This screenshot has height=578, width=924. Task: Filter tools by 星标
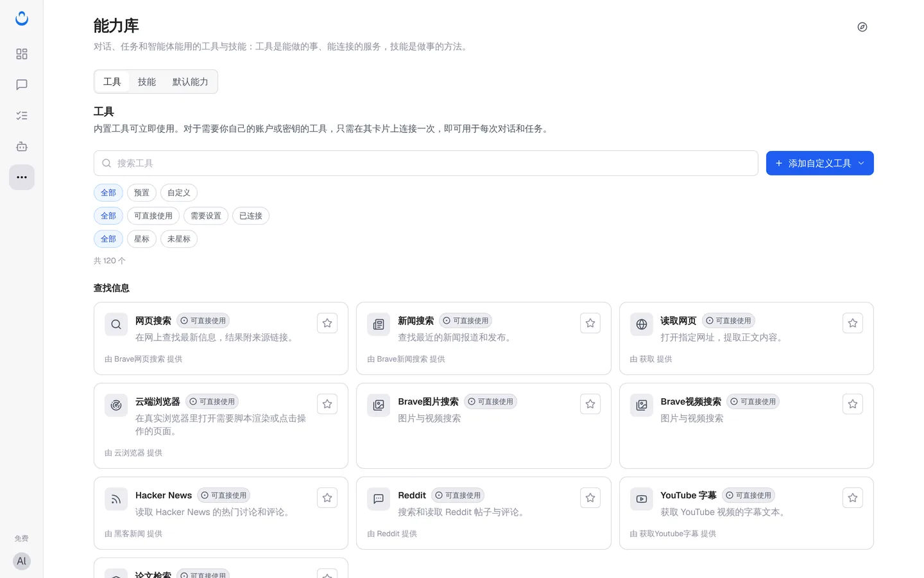click(x=142, y=239)
